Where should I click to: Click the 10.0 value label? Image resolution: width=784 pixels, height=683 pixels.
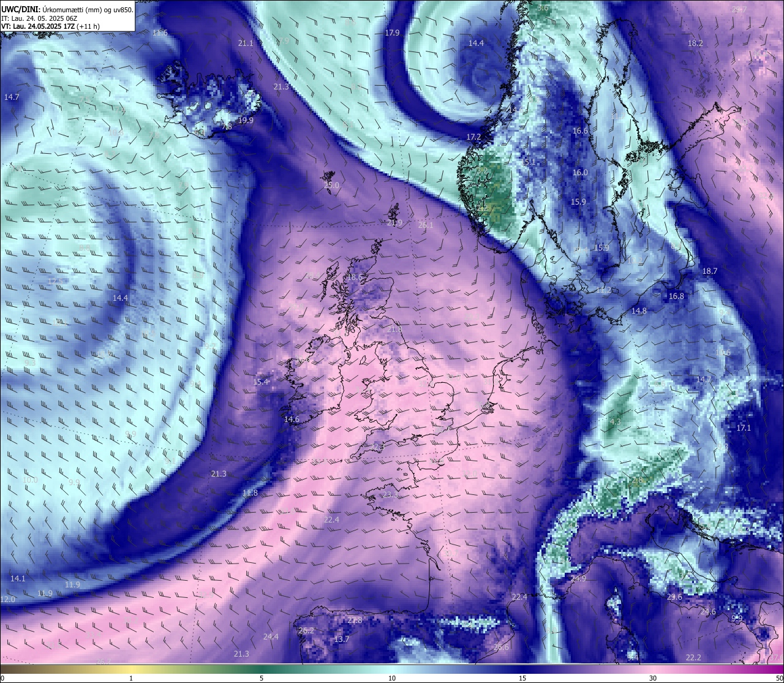pos(30,480)
